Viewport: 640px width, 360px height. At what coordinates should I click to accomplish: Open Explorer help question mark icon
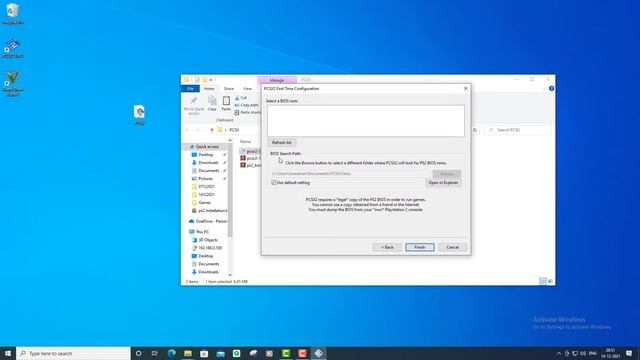(551, 88)
